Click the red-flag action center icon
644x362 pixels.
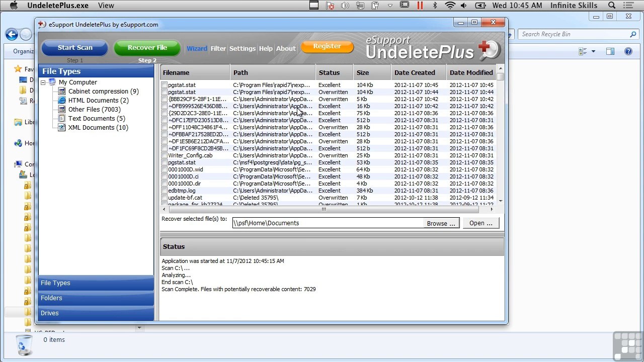[x=330, y=6]
